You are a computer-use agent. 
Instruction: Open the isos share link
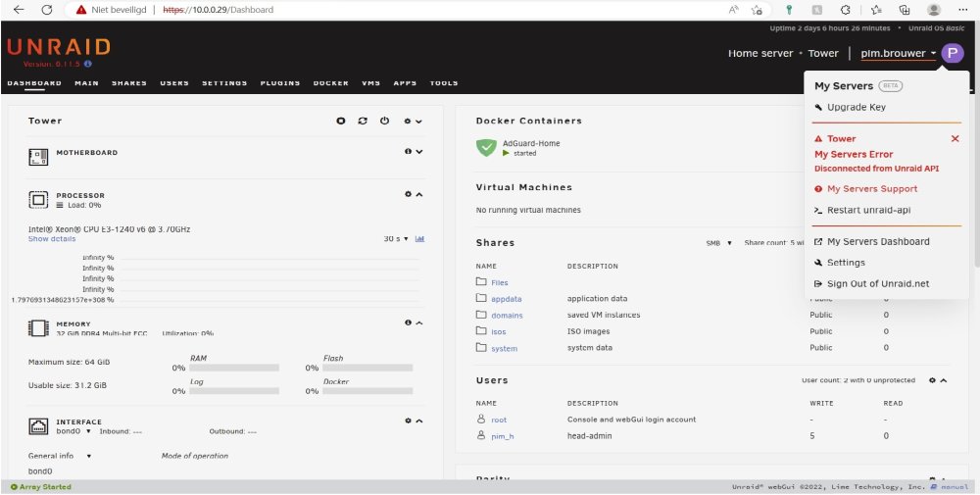[x=499, y=332]
